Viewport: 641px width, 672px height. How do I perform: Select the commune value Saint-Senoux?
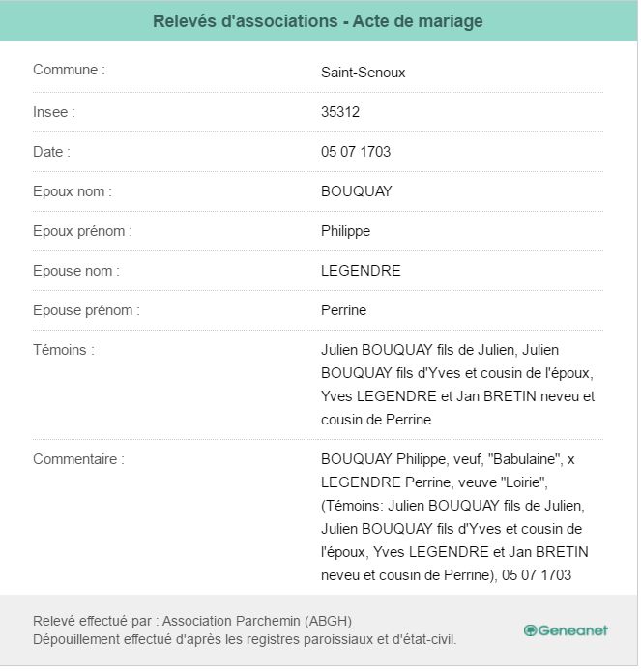[x=363, y=73]
